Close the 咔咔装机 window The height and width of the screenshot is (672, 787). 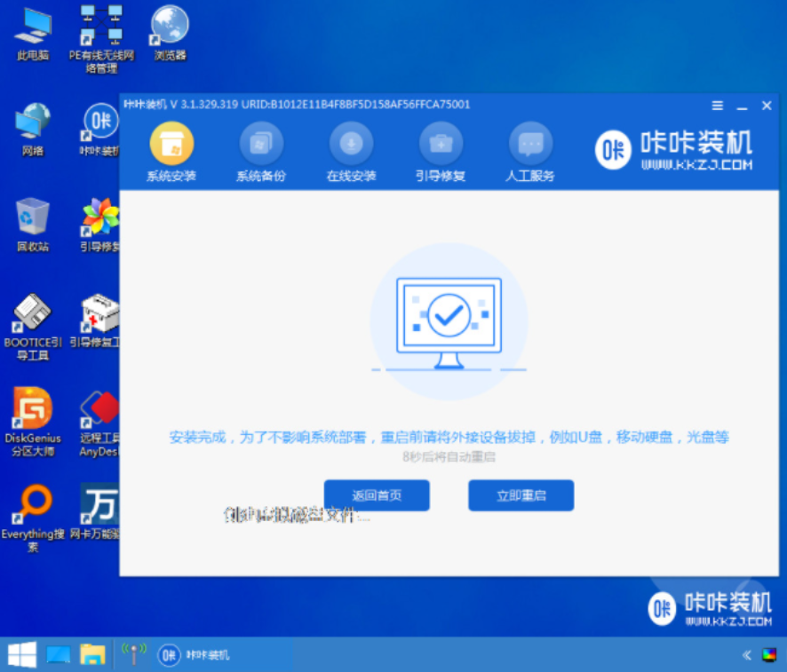(767, 106)
